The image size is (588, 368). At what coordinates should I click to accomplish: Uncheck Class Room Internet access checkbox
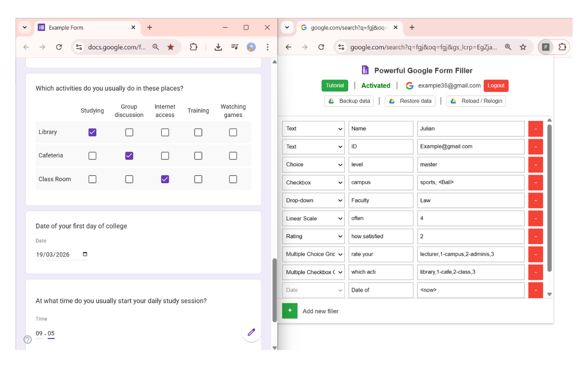point(165,179)
